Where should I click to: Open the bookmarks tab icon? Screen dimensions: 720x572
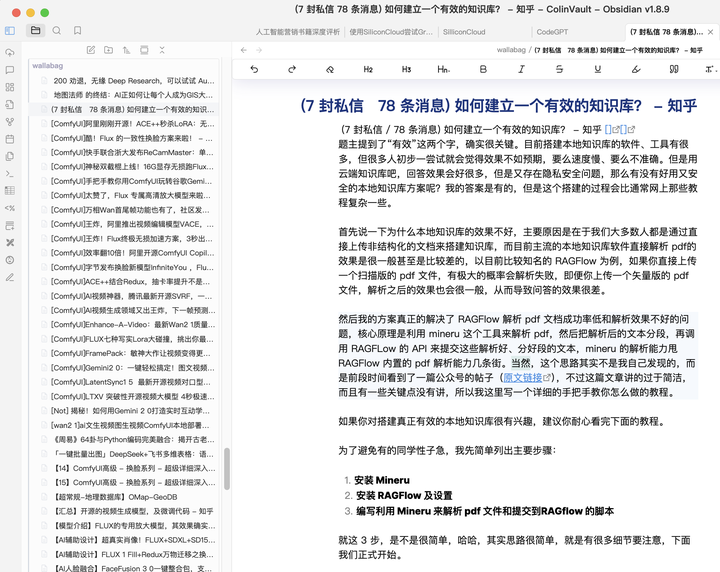78,31
